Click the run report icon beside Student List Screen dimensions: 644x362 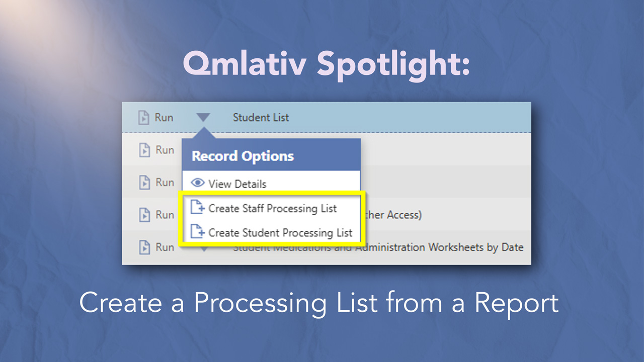coord(142,117)
